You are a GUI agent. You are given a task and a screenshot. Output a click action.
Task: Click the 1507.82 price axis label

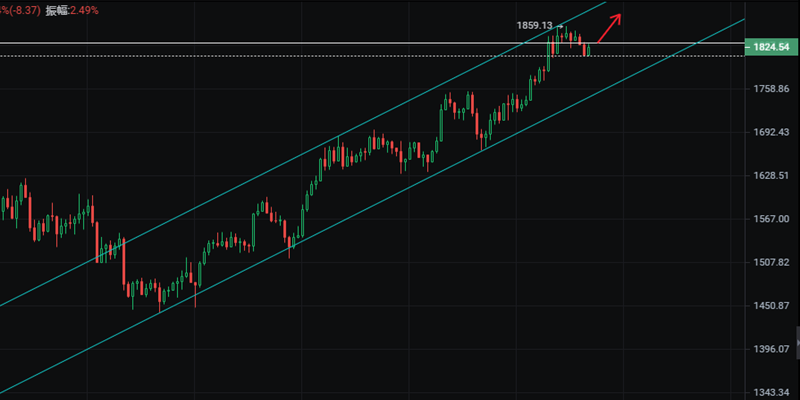point(771,262)
